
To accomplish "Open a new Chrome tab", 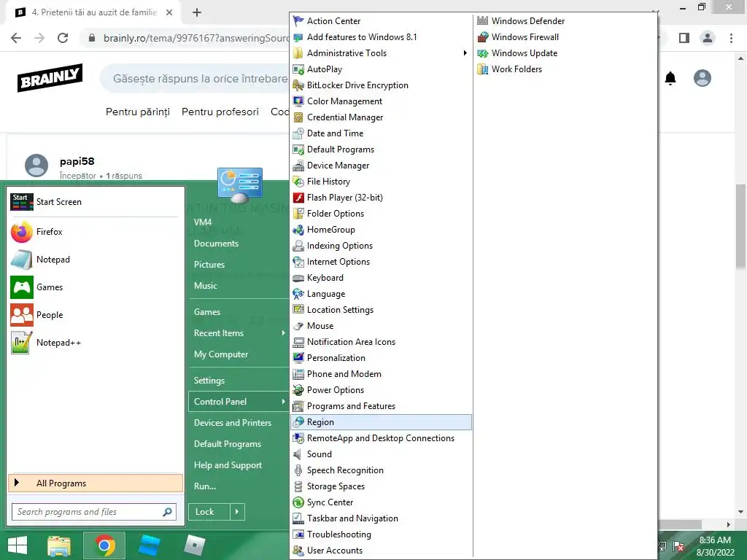I will click(x=197, y=12).
